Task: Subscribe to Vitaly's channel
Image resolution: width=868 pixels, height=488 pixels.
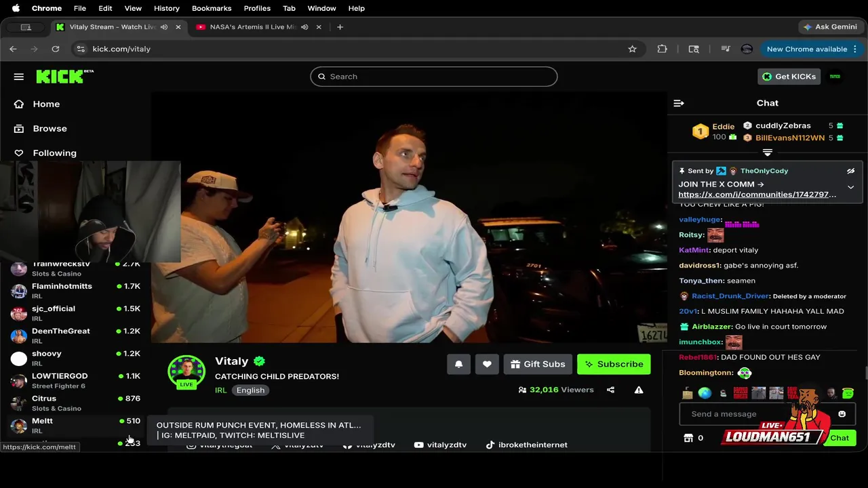Action: click(x=614, y=364)
